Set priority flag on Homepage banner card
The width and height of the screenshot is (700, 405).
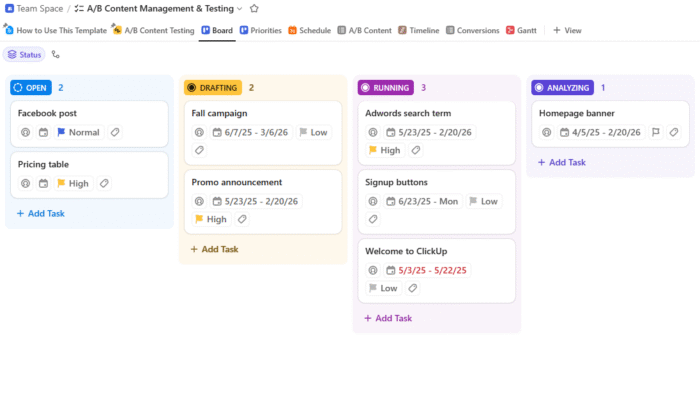[656, 132]
